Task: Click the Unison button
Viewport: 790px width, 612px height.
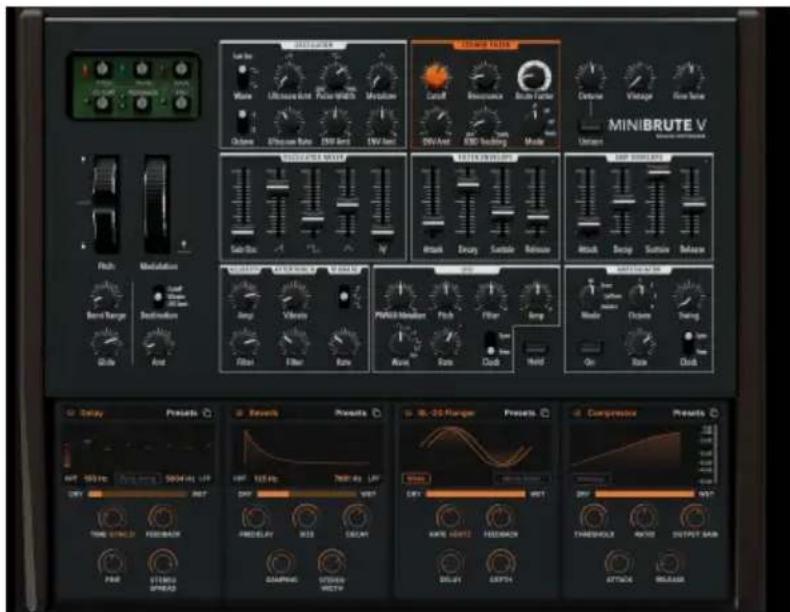Action: pos(590,125)
